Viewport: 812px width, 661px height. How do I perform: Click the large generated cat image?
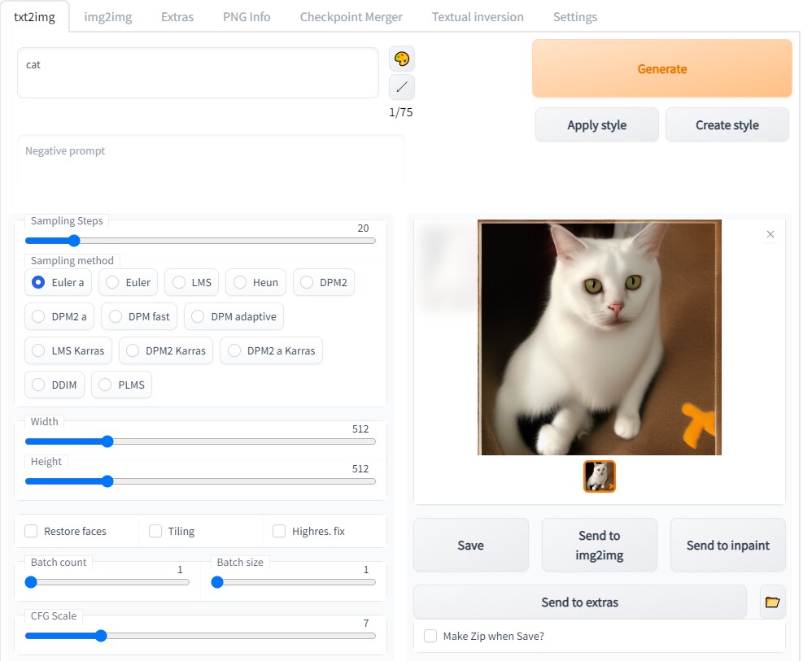(x=599, y=337)
